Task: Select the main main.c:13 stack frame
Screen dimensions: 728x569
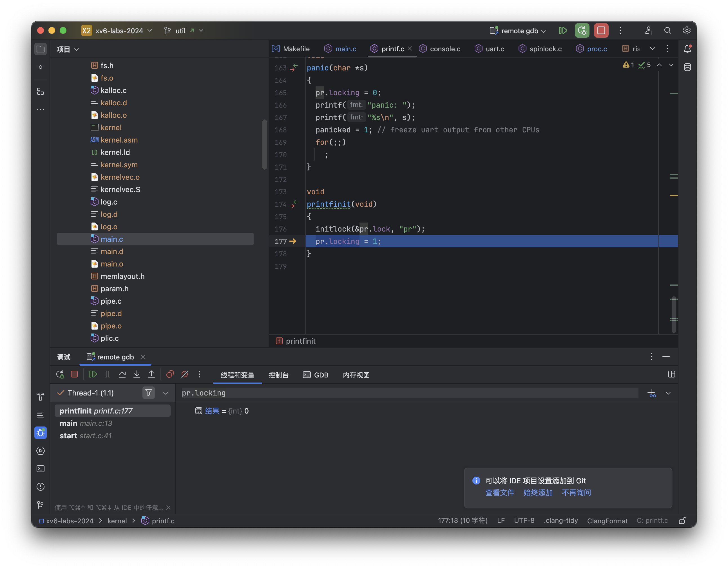Action: coord(86,423)
